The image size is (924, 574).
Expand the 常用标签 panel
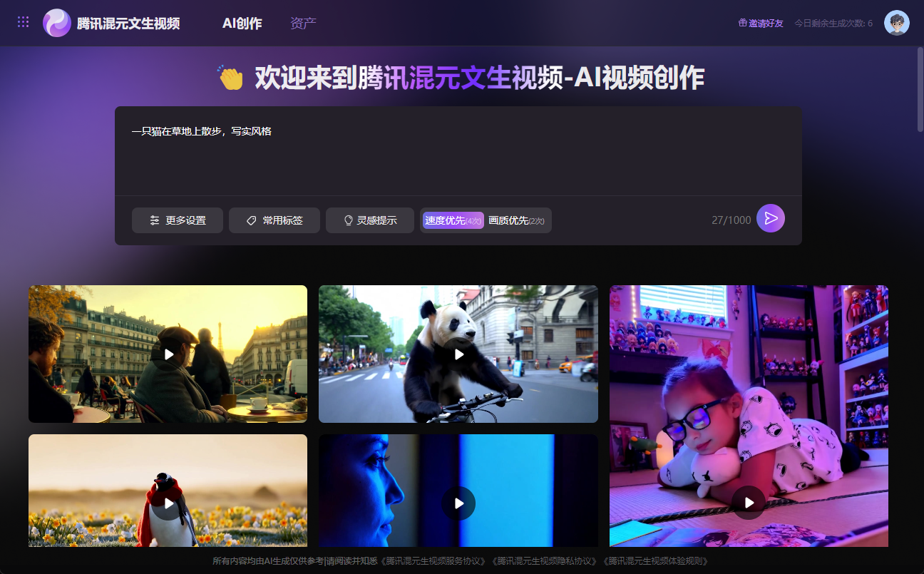click(x=274, y=220)
